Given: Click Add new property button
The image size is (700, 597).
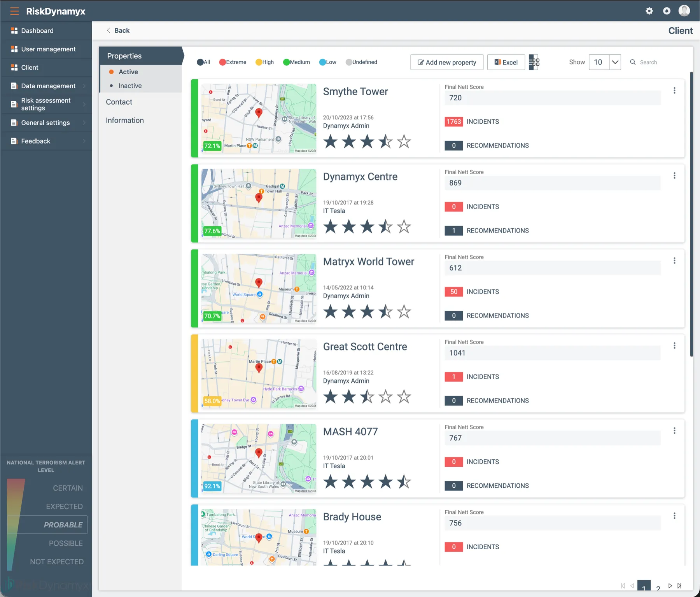Looking at the screenshot, I should [447, 62].
